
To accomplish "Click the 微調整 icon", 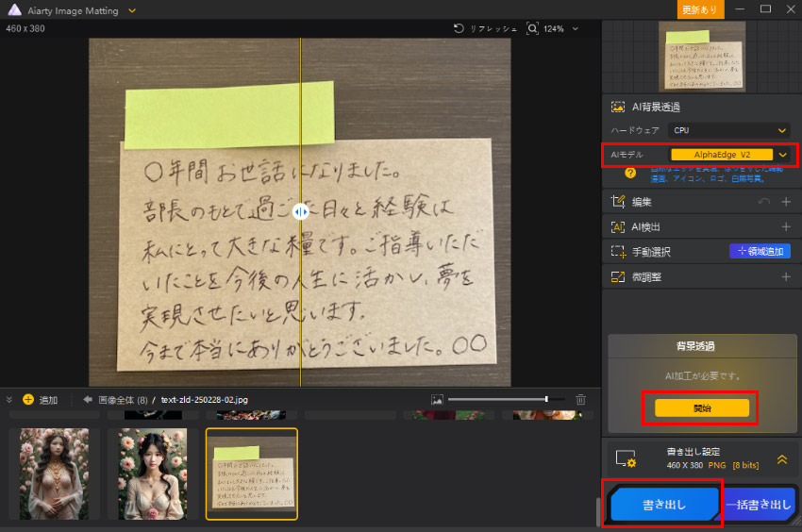I will pos(618,277).
